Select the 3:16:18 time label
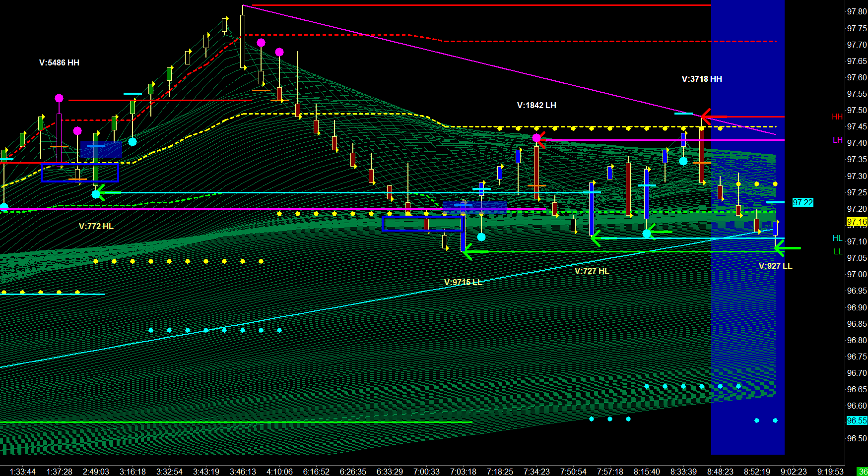868x476 pixels. click(x=133, y=472)
